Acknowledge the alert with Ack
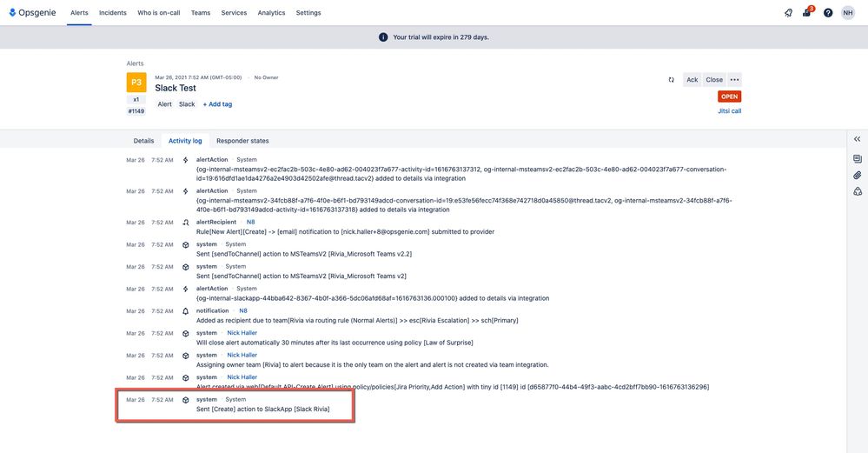Image resolution: width=868 pixels, height=453 pixels. tap(692, 80)
